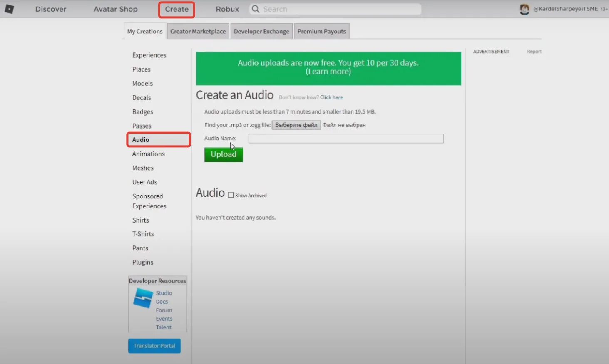The width and height of the screenshot is (609, 364).
Task: Select Decals in the sidebar
Action: point(142,98)
